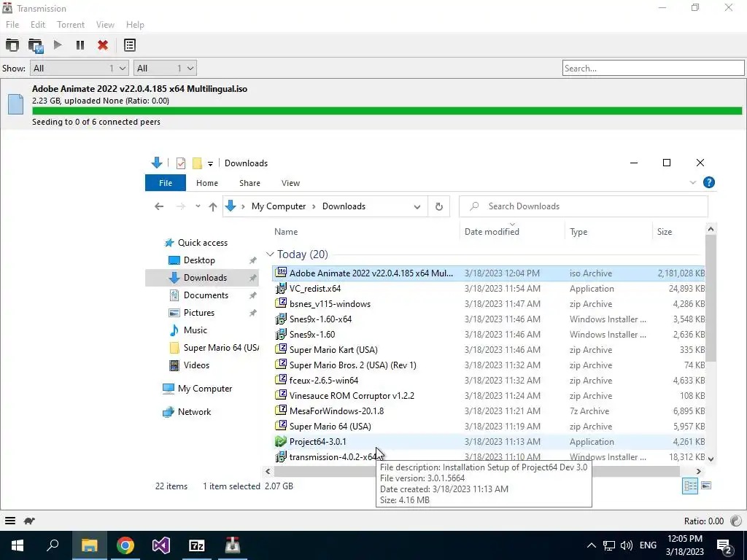Start torrent with the play button
This screenshot has height=560, width=747.
[x=58, y=44]
